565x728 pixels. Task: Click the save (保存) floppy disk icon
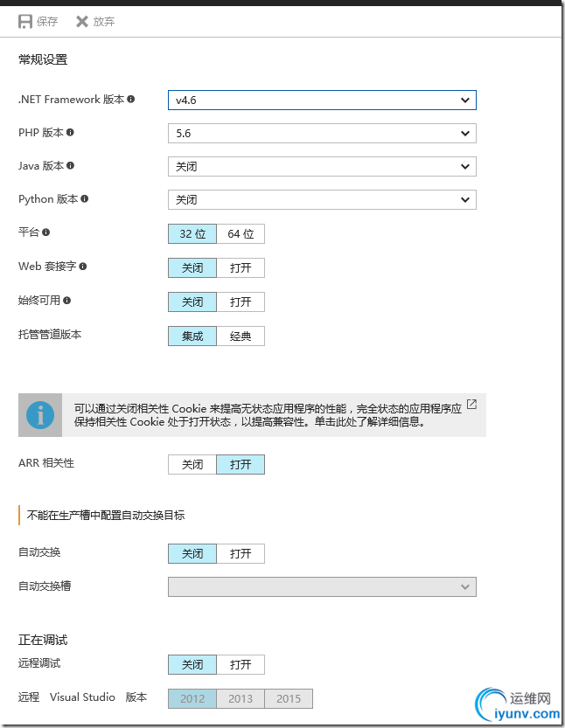pos(25,21)
